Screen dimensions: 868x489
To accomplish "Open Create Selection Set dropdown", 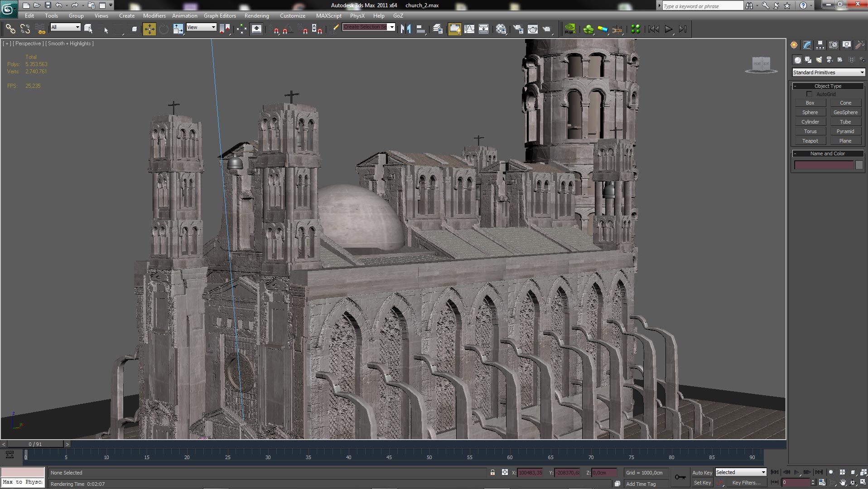I will point(392,27).
